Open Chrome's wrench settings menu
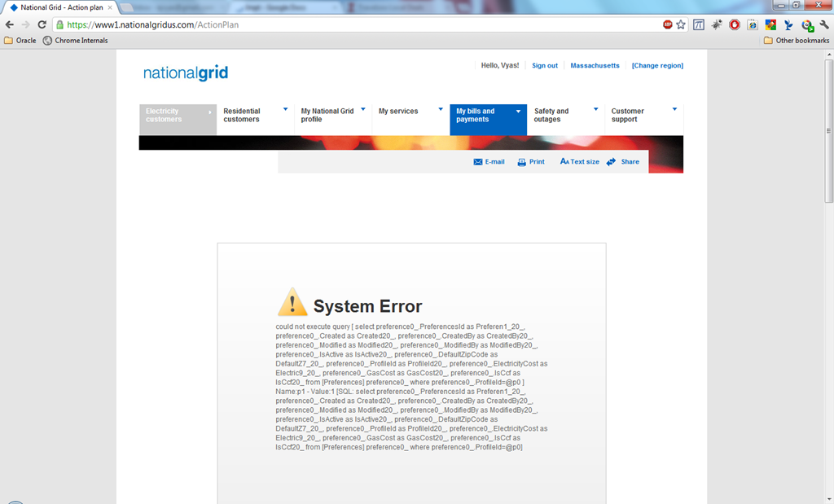 coord(824,24)
